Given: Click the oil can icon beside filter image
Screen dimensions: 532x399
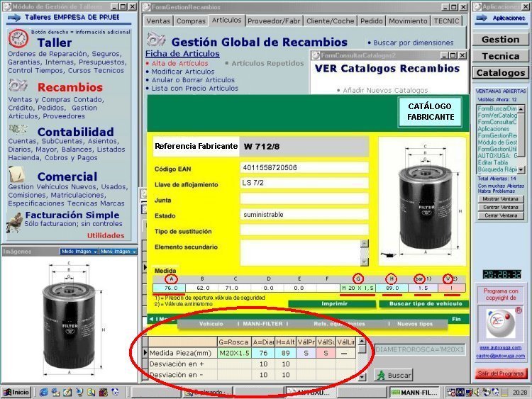Looking at the screenshot, I should [x=388, y=254].
